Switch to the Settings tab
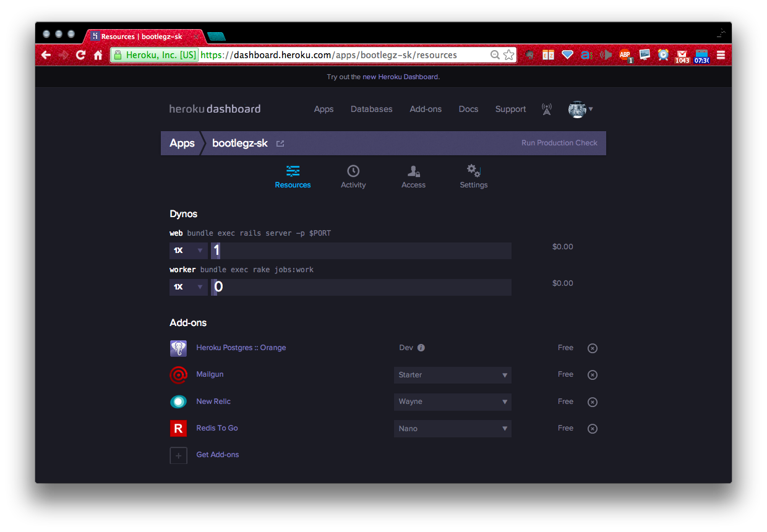Screen dimensions: 767x532 point(474,177)
